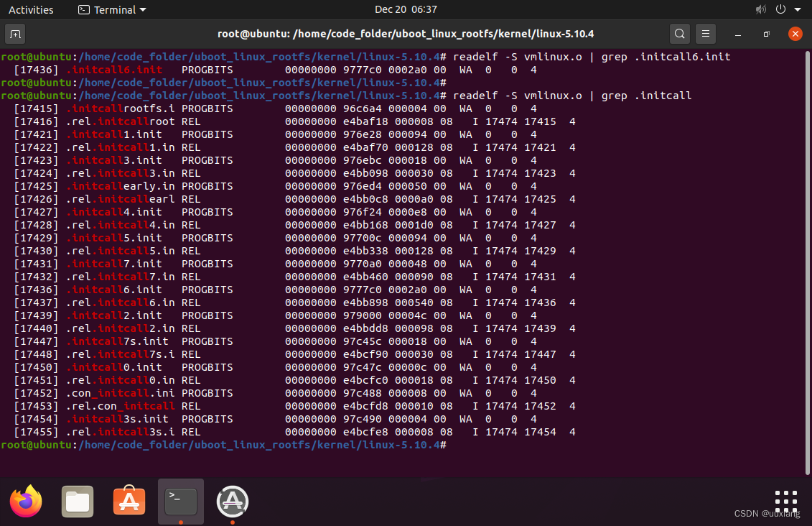Click the second 'grep .initcall' command text

(646, 96)
